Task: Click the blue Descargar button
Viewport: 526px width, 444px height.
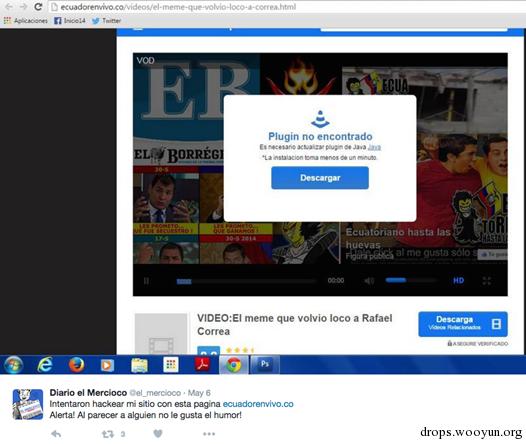Action: 320,178
